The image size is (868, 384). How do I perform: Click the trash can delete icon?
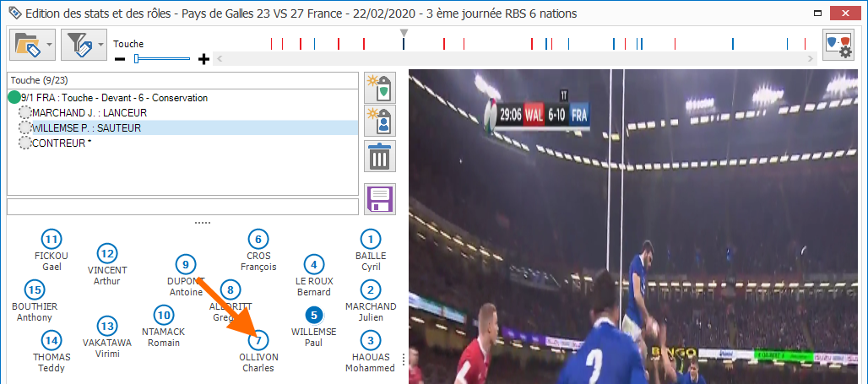(x=379, y=156)
